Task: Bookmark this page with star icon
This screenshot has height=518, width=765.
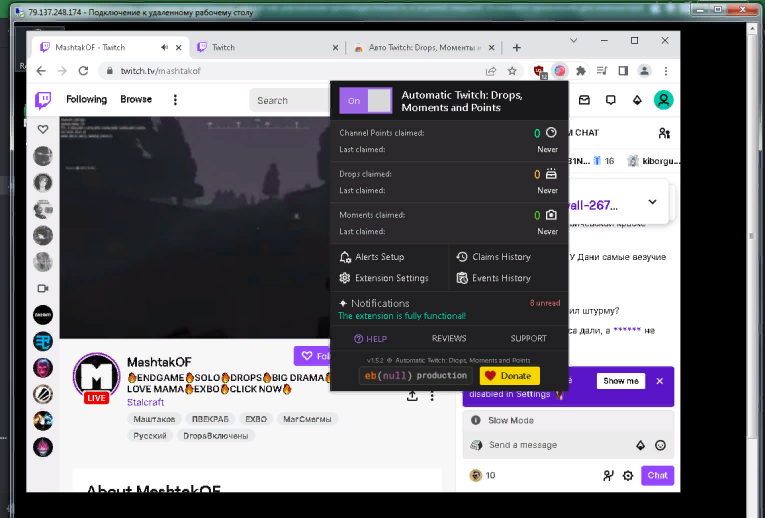Action: 512,71
